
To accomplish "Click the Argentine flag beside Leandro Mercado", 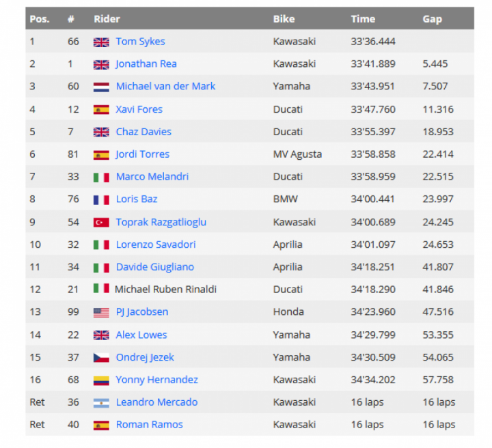I will (x=101, y=403).
